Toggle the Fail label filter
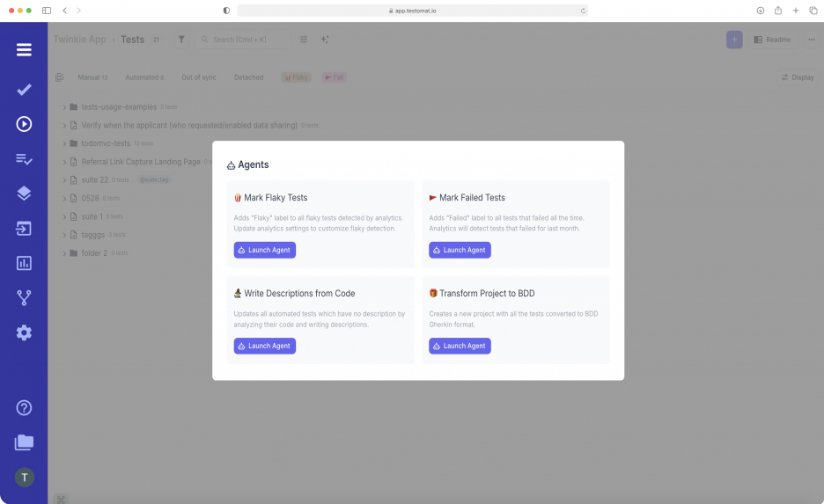 coord(334,77)
